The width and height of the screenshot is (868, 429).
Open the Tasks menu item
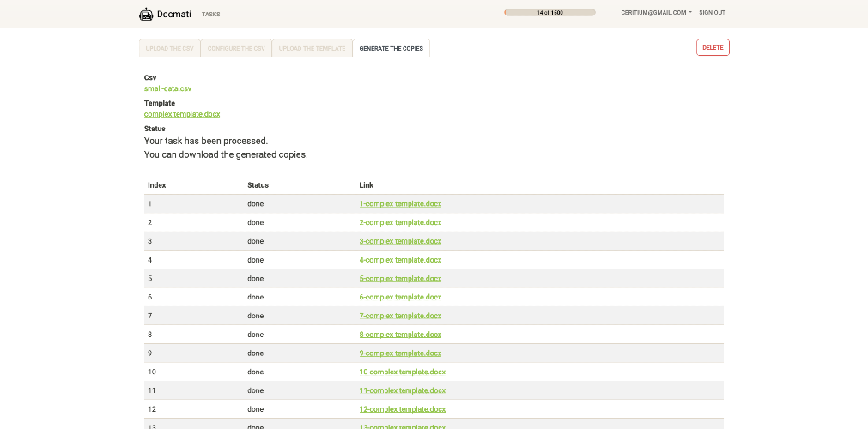pos(211,15)
